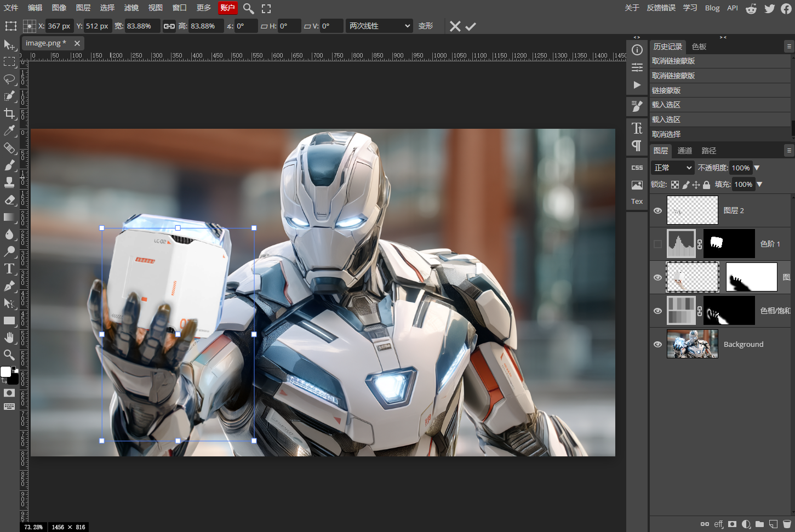Click the 账户 account button
This screenshot has height=532, width=795.
(227, 8)
